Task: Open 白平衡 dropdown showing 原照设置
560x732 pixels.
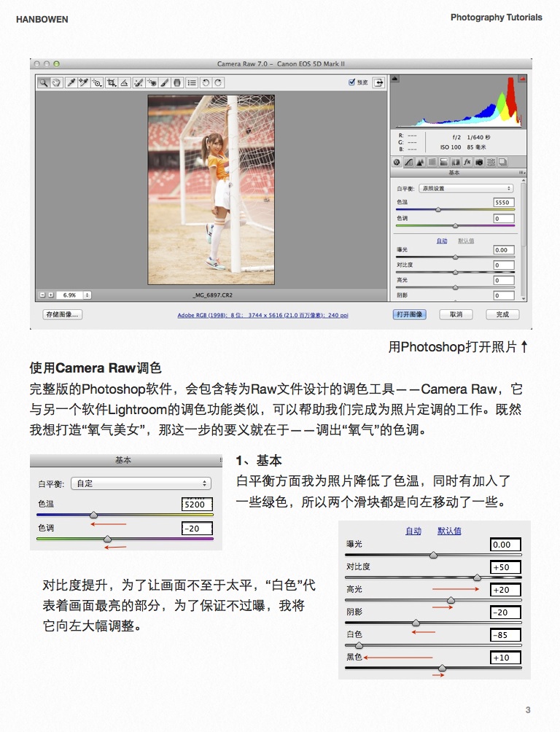Action: [x=466, y=188]
